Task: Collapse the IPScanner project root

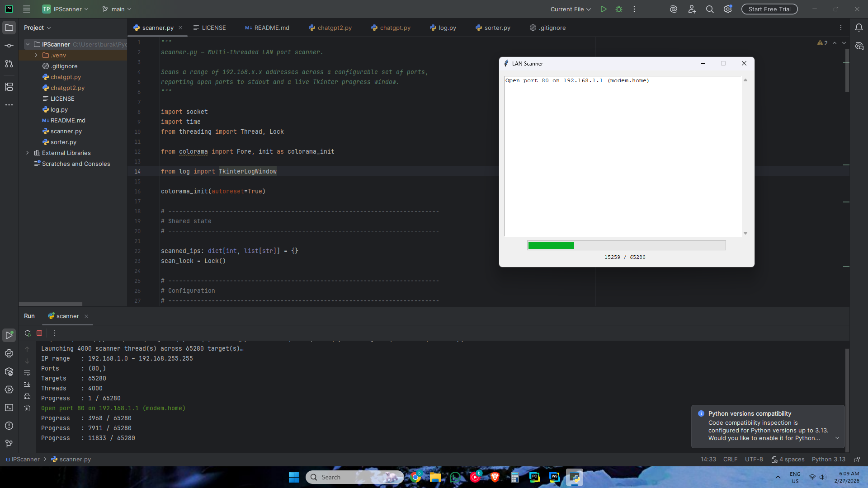Action: [x=27, y=44]
